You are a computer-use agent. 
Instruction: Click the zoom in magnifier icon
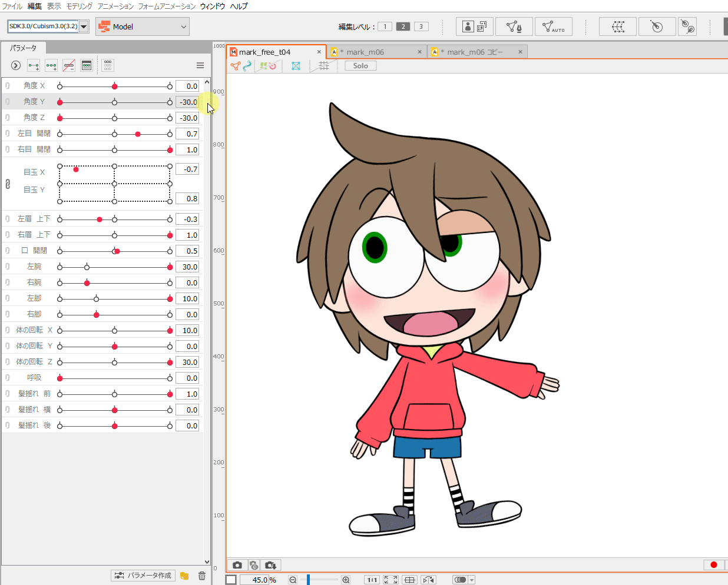point(346,580)
